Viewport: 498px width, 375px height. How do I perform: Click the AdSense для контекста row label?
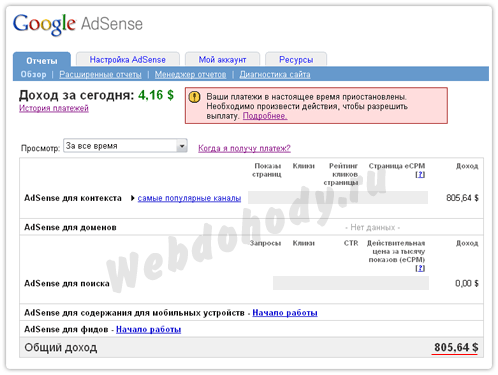click(73, 198)
